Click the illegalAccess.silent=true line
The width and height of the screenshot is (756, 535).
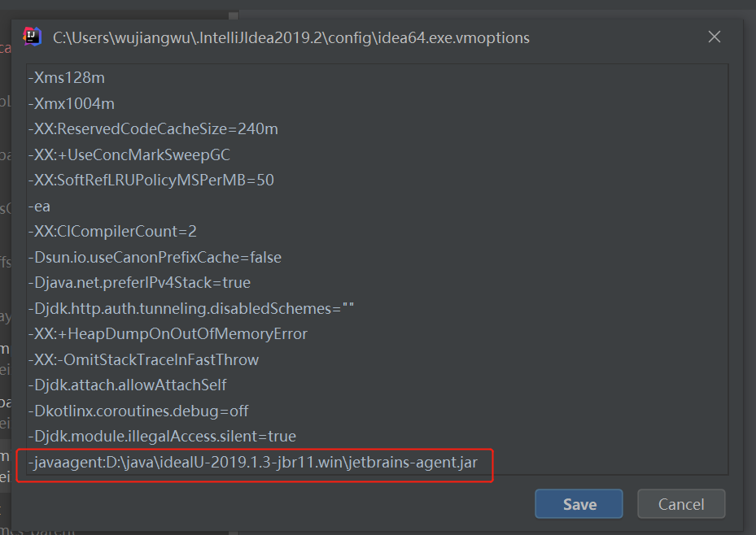pyautogui.click(x=162, y=437)
